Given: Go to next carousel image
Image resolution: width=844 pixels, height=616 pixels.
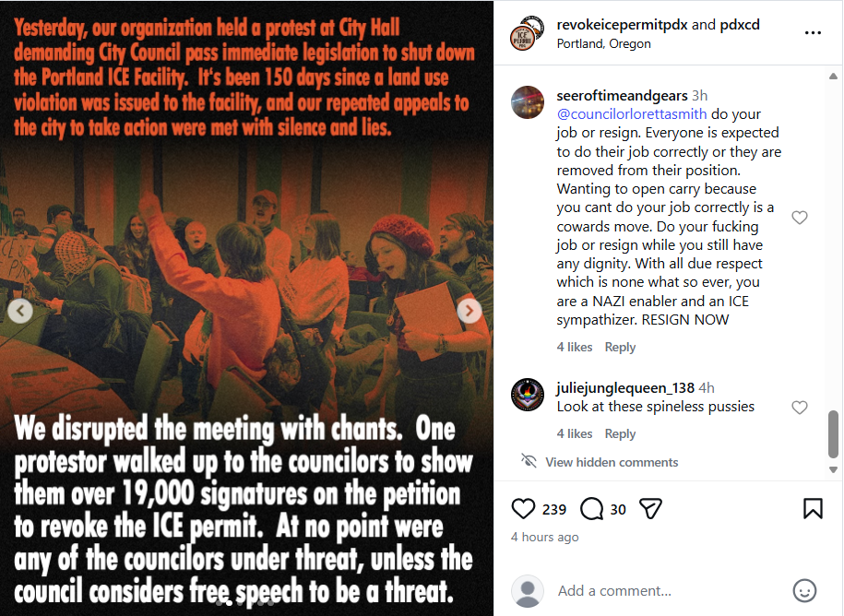Looking at the screenshot, I should (x=470, y=311).
